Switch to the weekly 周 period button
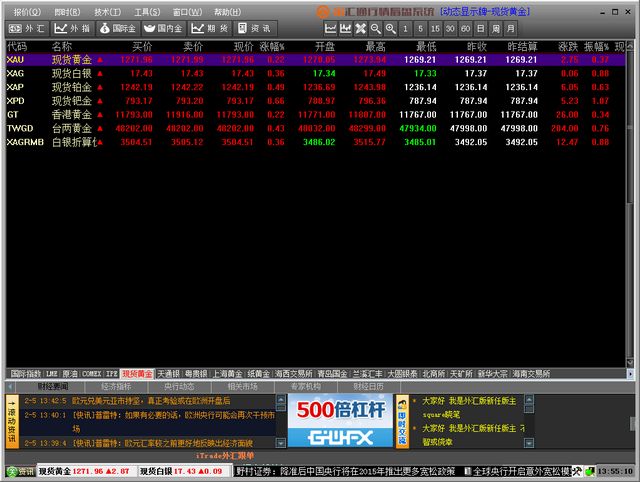 [x=496, y=29]
